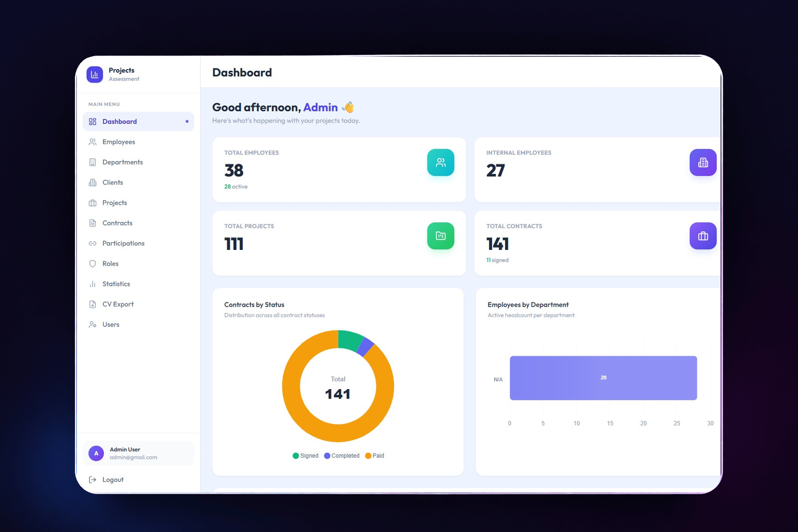Viewport: 798px width, 532px height.
Task: Open the Users menu item
Action: pyautogui.click(x=138, y=324)
